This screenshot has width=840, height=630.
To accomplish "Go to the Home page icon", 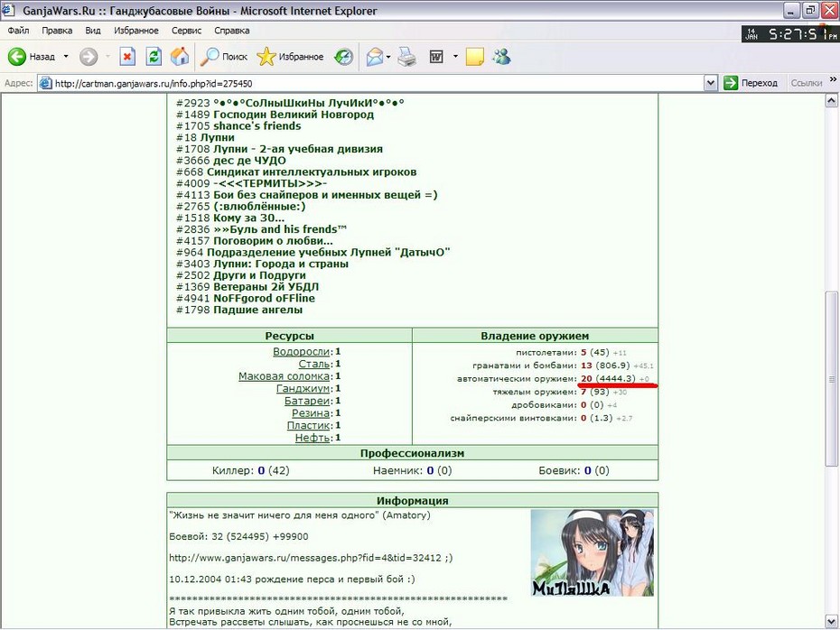I will coord(180,56).
